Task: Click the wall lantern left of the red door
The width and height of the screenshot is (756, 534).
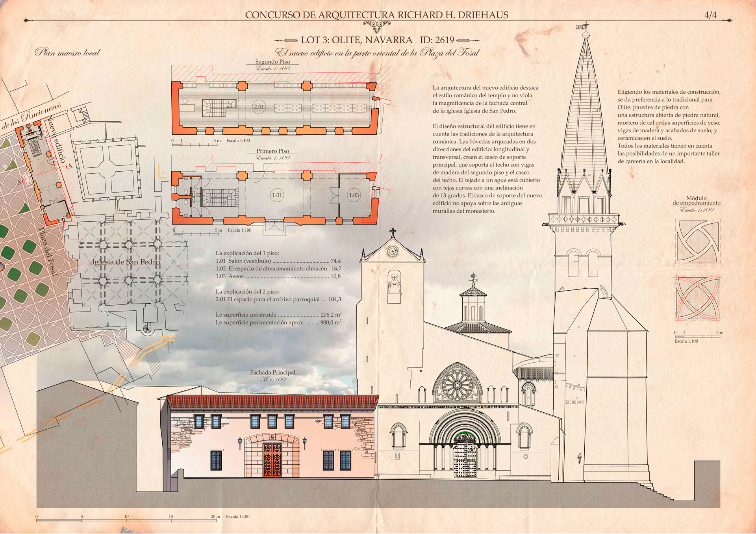Action: pos(240,443)
